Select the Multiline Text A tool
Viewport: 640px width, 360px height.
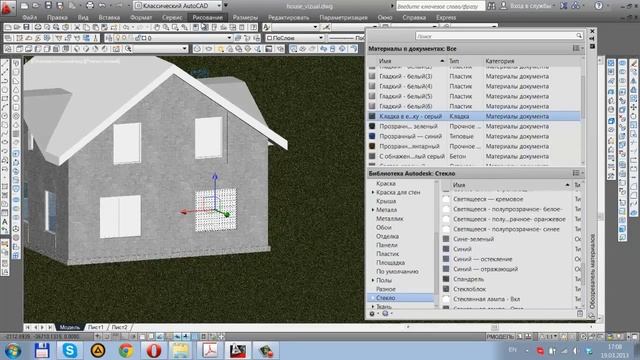[5, 222]
